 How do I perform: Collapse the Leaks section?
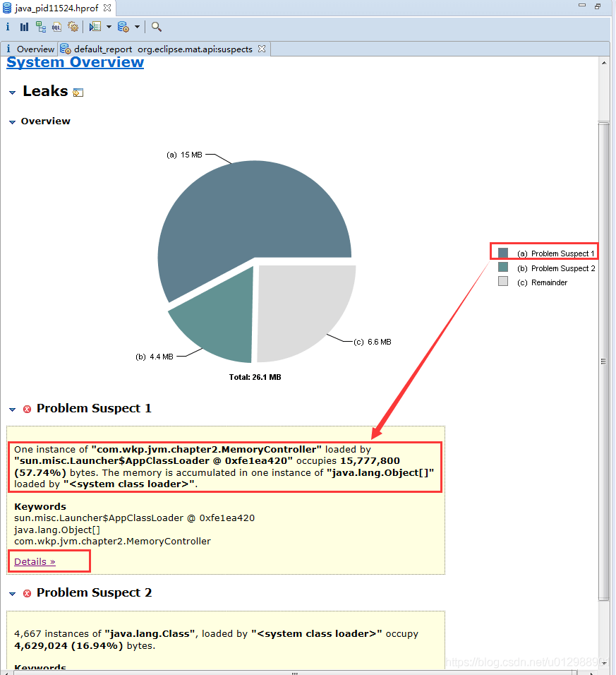tap(12, 92)
